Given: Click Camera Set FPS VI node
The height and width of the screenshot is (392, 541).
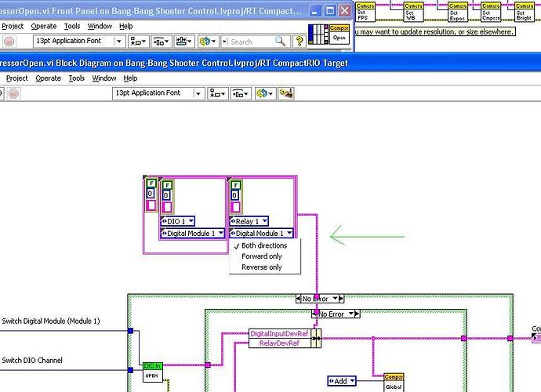Looking at the screenshot, I should click(x=365, y=13).
